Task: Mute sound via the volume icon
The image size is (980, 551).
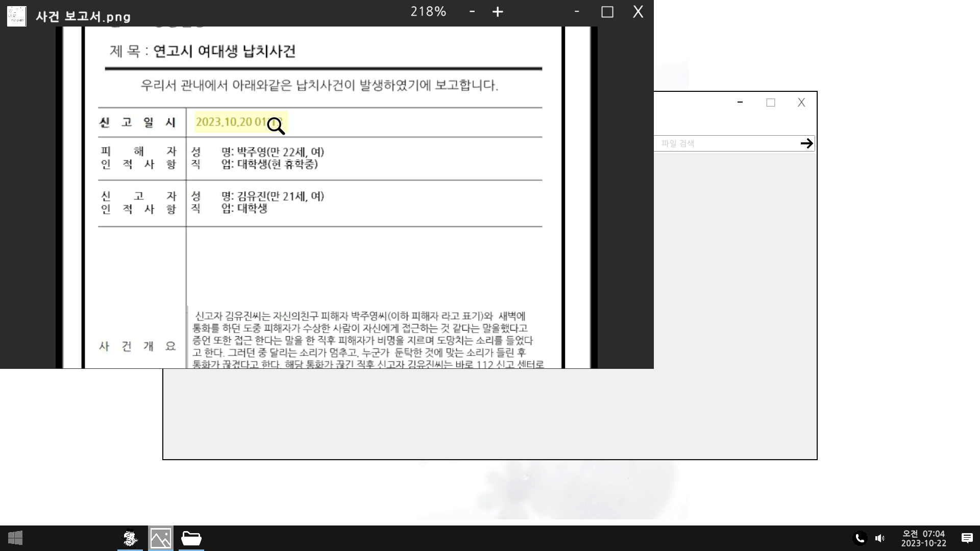Action: click(879, 538)
